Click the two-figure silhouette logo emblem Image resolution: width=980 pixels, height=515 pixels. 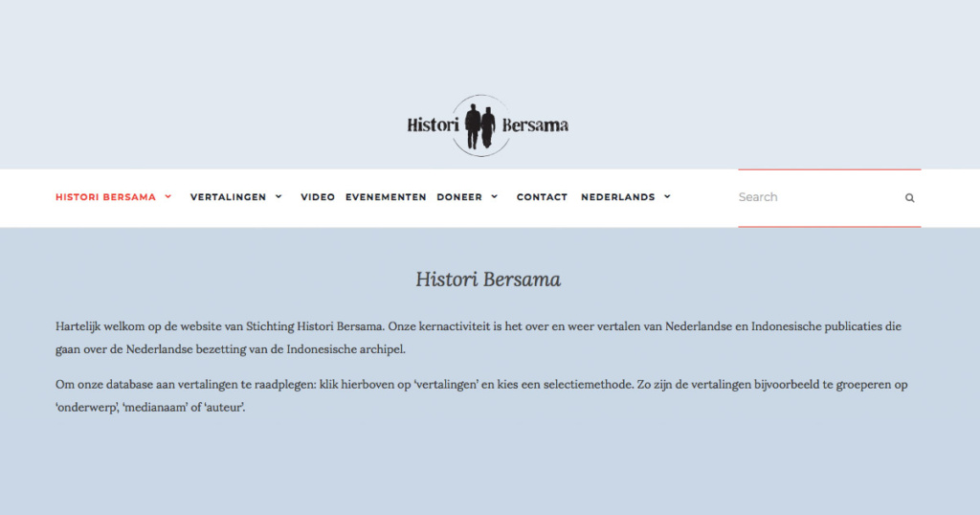(x=480, y=125)
